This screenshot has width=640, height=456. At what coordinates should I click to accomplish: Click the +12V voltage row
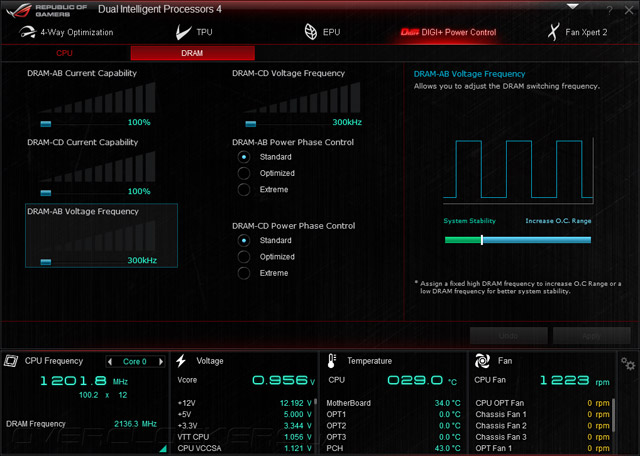click(245, 403)
